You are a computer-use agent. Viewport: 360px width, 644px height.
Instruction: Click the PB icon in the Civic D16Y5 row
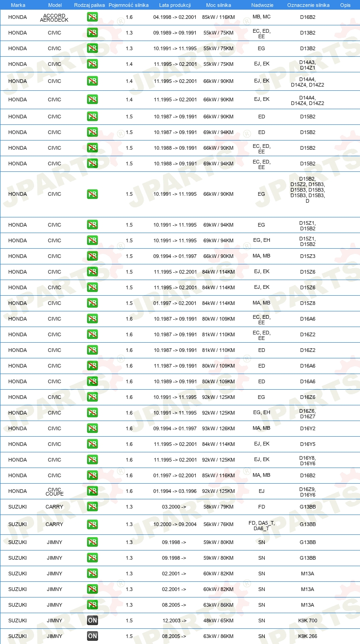[x=92, y=444]
